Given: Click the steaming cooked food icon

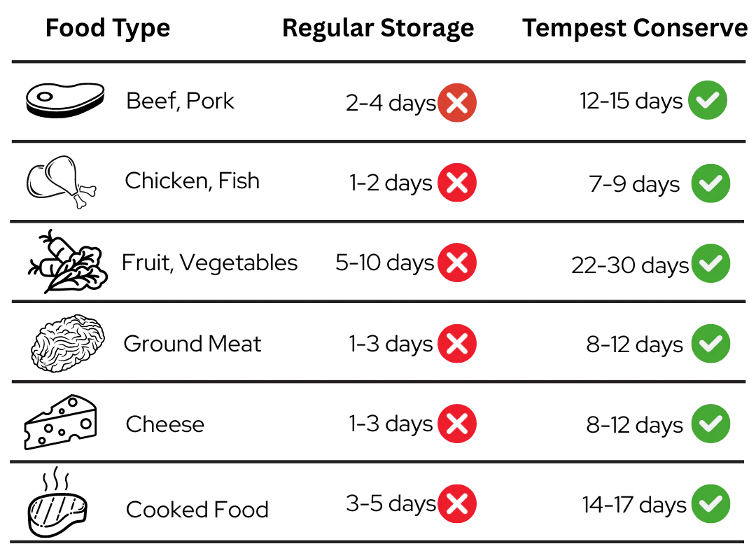Looking at the screenshot, I should (x=57, y=501).
